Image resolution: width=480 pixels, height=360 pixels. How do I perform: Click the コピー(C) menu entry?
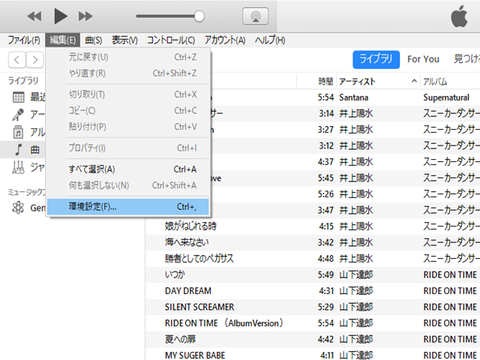click(128, 111)
